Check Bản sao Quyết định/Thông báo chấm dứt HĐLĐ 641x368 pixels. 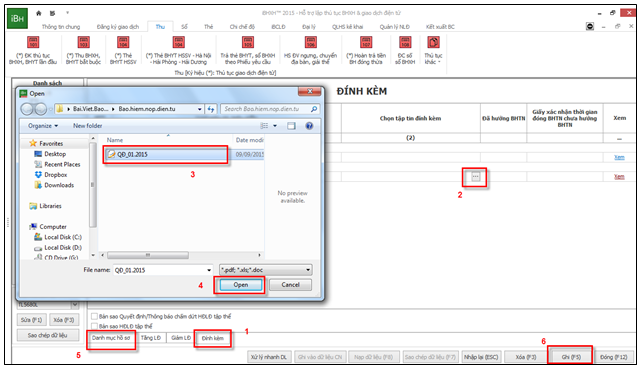(94, 316)
